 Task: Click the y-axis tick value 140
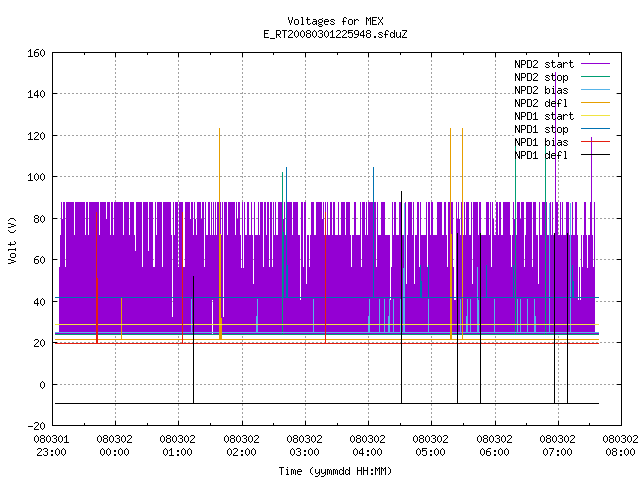(x=36, y=94)
